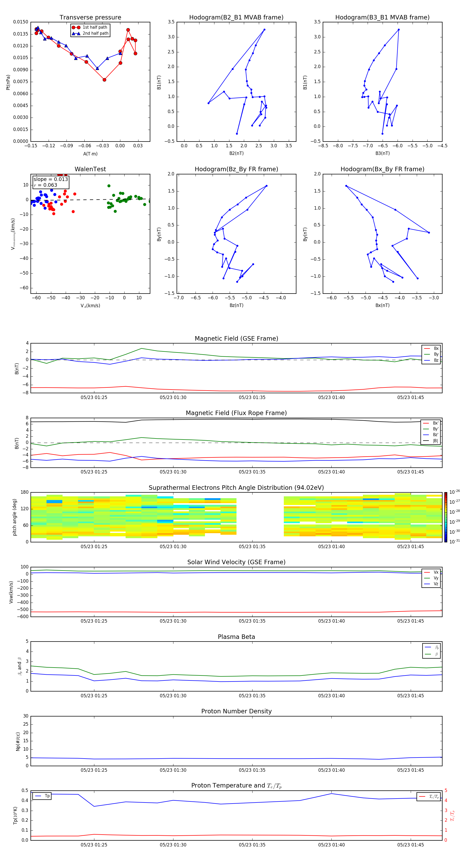Click the "Hodogram(B2_B1 MVAB frame)" title
This screenshot has height=868, width=473.
click(x=236, y=18)
